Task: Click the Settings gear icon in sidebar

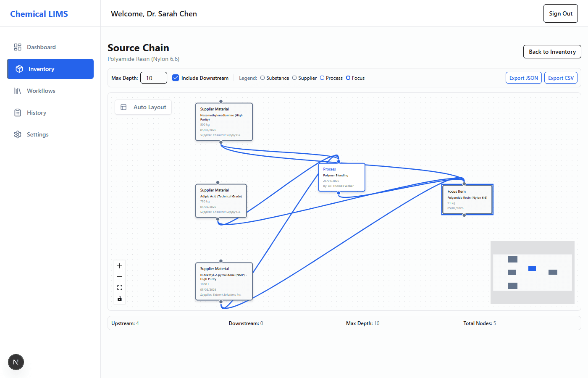Action: click(18, 134)
